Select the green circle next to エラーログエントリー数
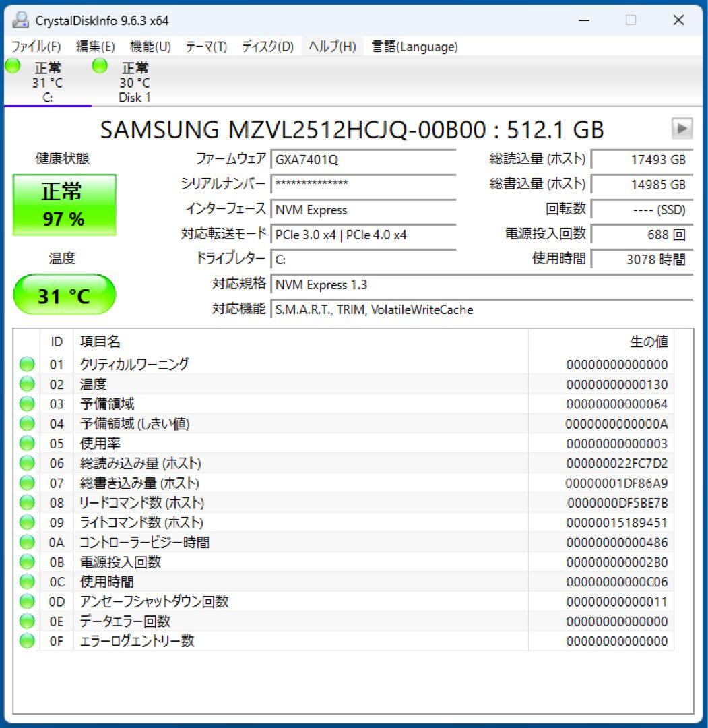708x728 pixels. (x=26, y=640)
